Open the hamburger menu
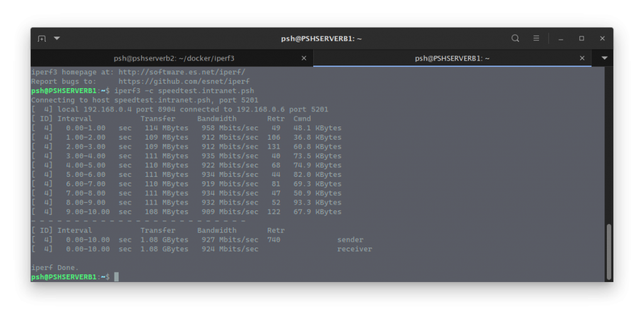Viewport: 644px width, 316px height. [x=536, y=38]
